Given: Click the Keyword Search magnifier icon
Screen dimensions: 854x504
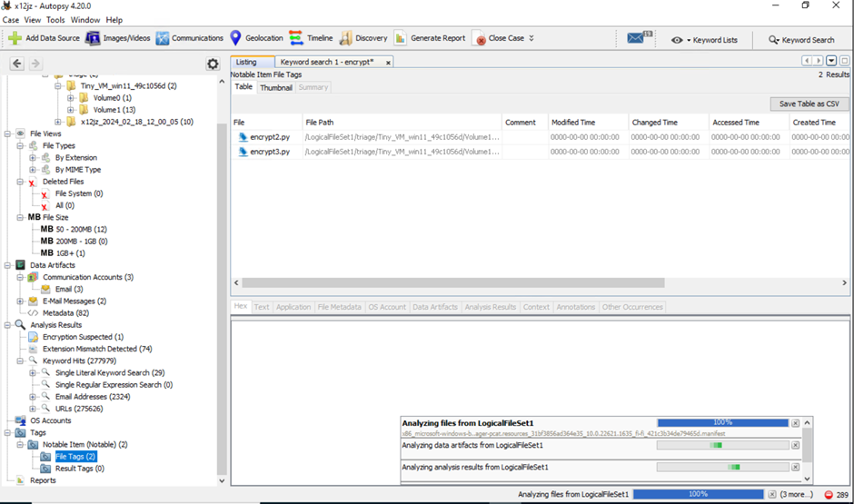Looking at the screenshot, I should 773,40.
